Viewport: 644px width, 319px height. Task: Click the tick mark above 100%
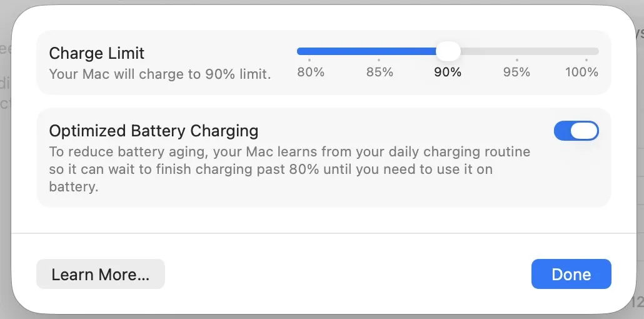pyautogui.click(x=586, y=61)
